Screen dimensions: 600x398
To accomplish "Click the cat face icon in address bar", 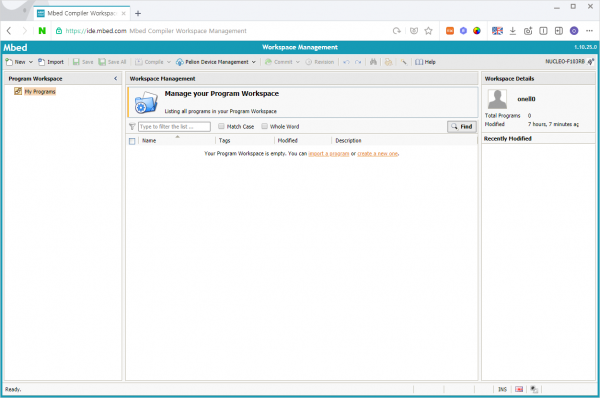I will point(414,31).
